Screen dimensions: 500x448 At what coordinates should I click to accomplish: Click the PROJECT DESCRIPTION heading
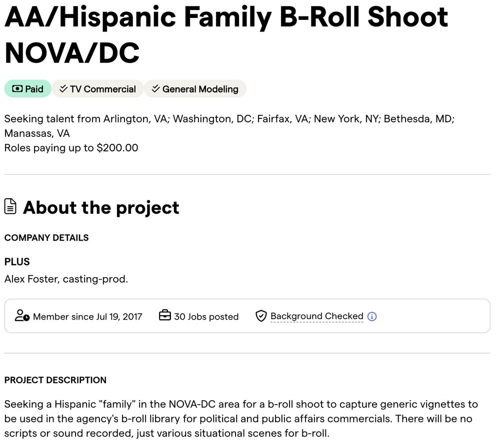coord(55,380)
